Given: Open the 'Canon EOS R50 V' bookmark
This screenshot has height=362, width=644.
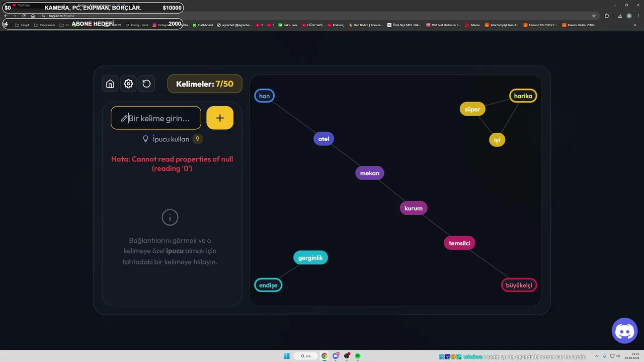Looking at the screenshot, I should [540, 25].
